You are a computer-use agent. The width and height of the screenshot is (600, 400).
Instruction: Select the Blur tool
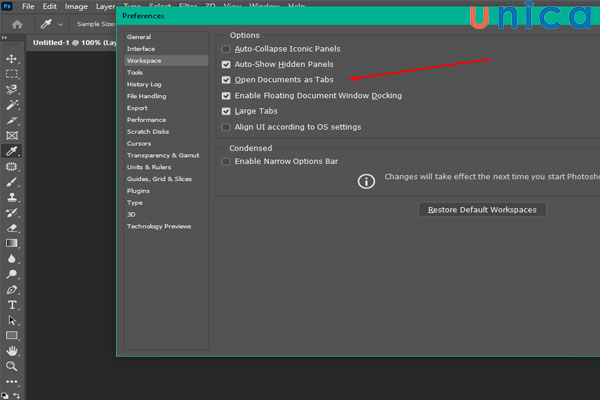click(x=11, y=259)
